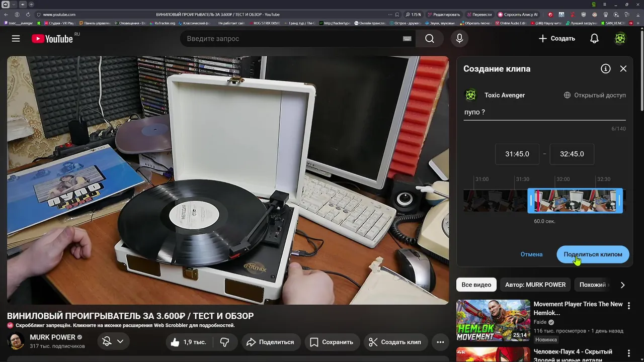Viewport: 644px width, 362px height.
Task: Open the 'Человек-Паук 4' video title
Action: tap(573, 355)
